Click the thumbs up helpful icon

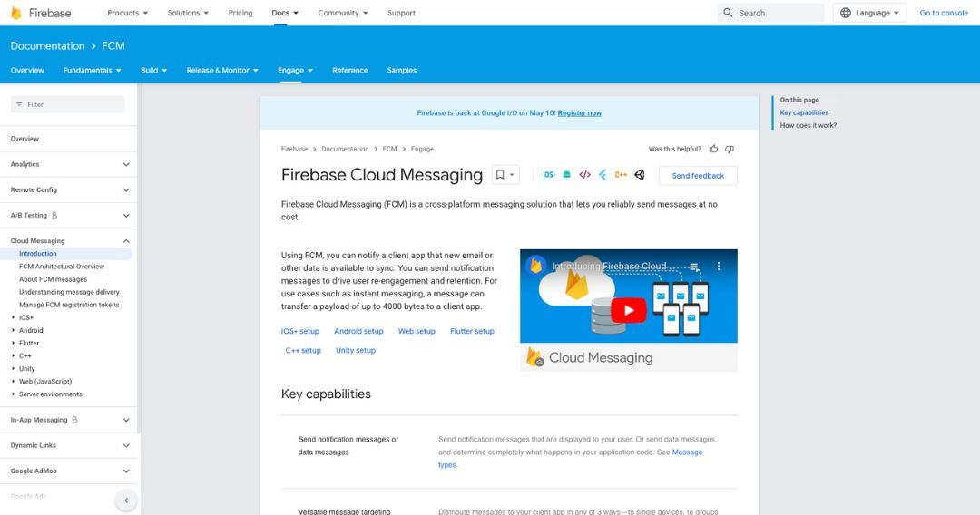point(714,149)
